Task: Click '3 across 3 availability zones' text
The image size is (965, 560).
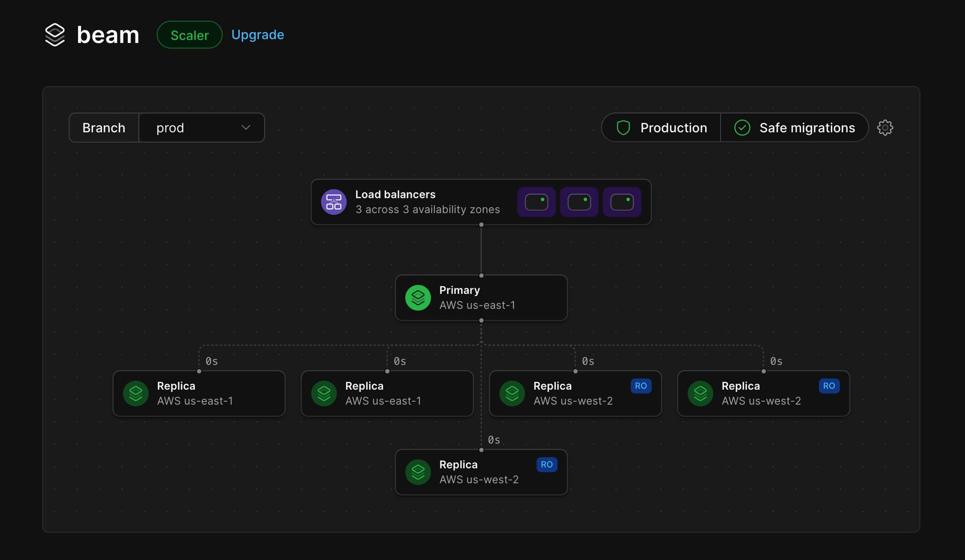Action: coord(427,209)
